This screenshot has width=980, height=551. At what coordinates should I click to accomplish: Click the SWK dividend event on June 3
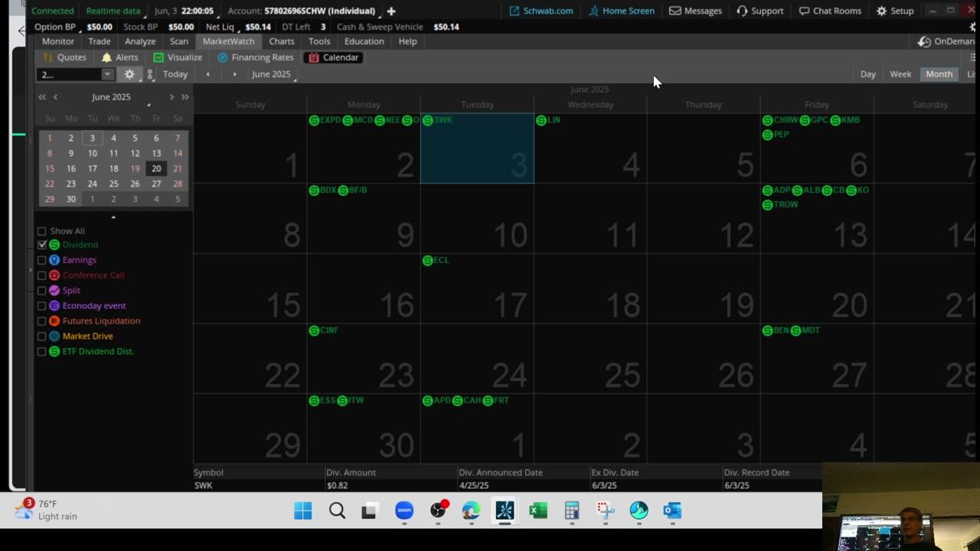[x=437, y=120]
